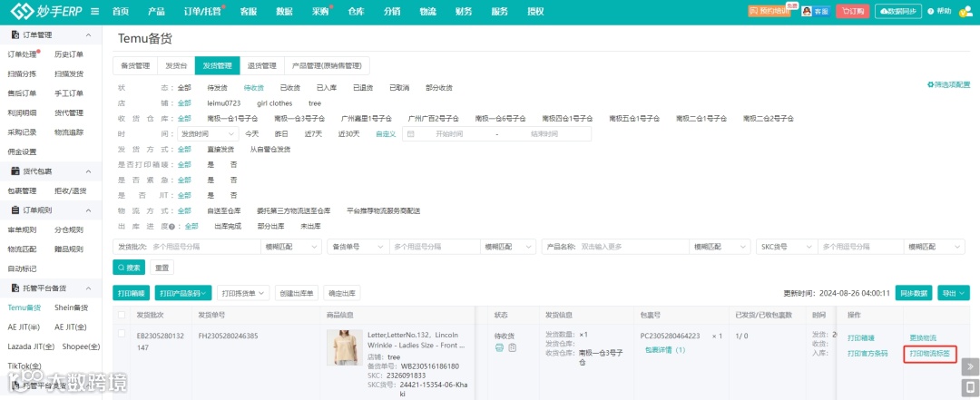Image resolution: width=980 pixels, height=400 pixels.
Task: Open 包裹管理 in the sidebar
Action: pyautogui.click(x=22, y=190)
